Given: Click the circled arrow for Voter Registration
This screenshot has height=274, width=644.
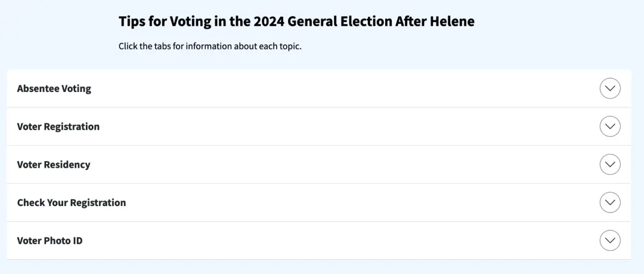Looking at the screenshot, I should pyautogui.click(x=609, y=127).
